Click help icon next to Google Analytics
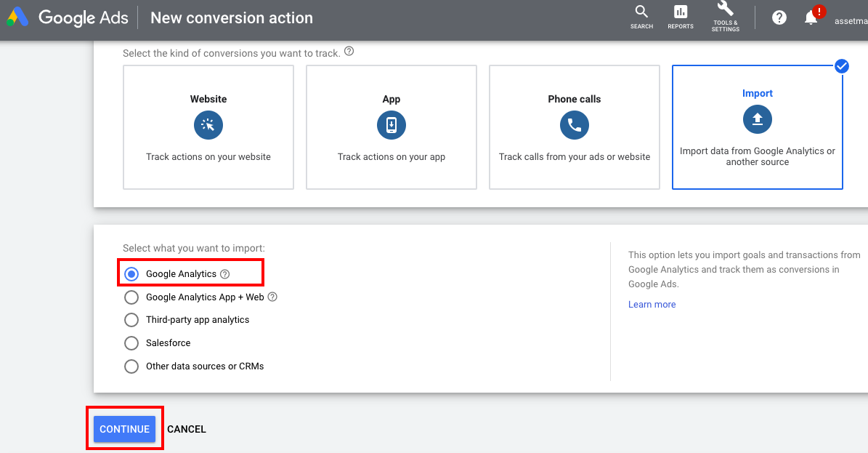Screen dimensions: 868x453 tap(225, 274)
